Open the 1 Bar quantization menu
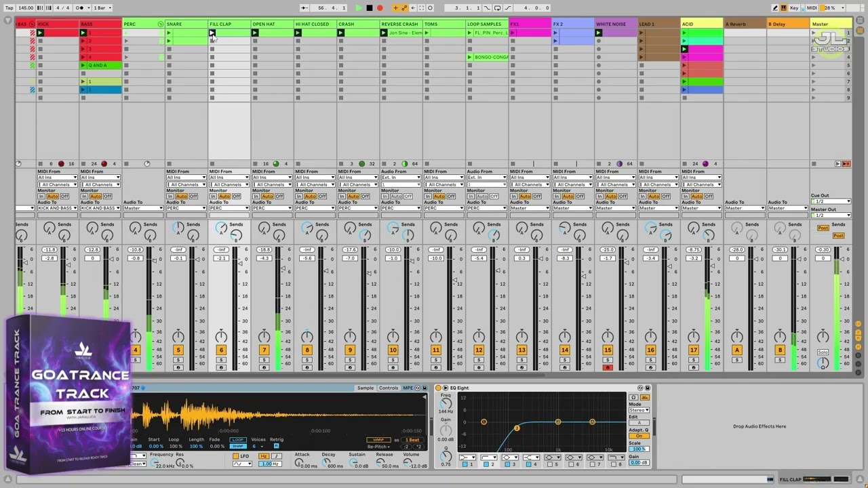 pyautogui.click(x=102, y=8)
